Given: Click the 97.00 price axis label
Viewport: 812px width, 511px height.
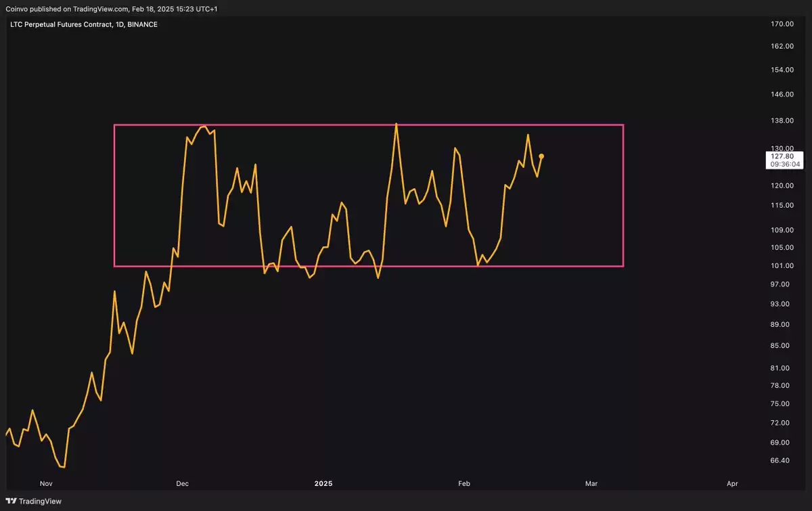Looking at the screenshot, I should click(x=782, y=284).
